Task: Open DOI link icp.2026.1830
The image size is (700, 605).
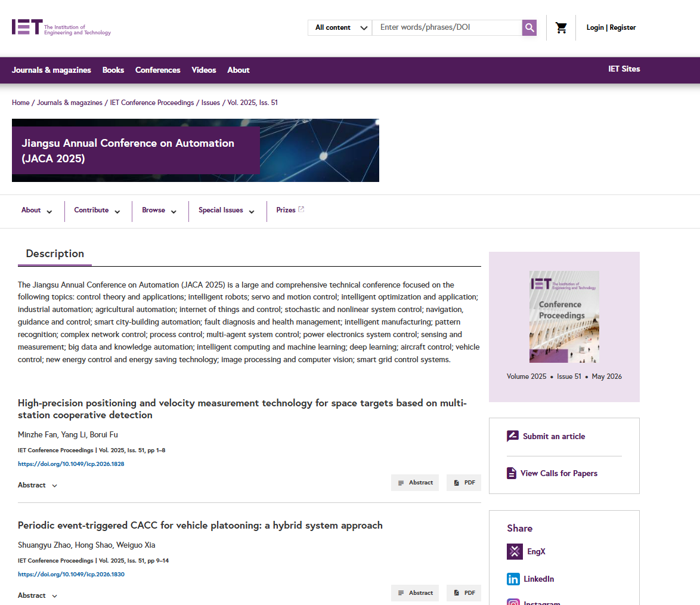Action: tap(71, 574)
